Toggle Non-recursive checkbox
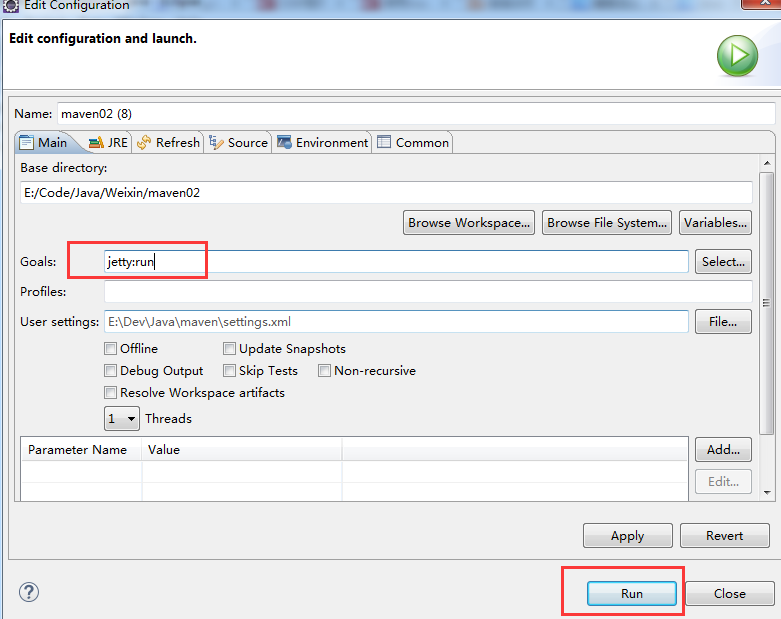Screen dimensions: 781x619 pyautogui.click(x=324, y=371)
